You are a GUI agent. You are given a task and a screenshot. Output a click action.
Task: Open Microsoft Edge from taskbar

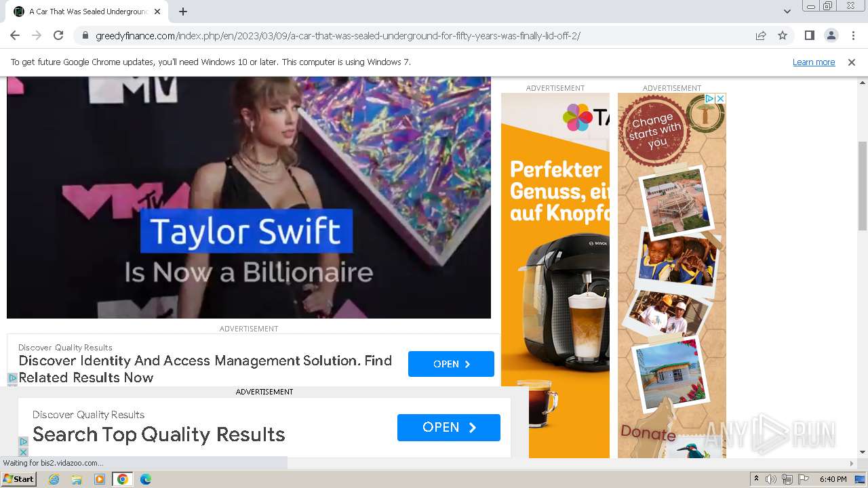146,479
